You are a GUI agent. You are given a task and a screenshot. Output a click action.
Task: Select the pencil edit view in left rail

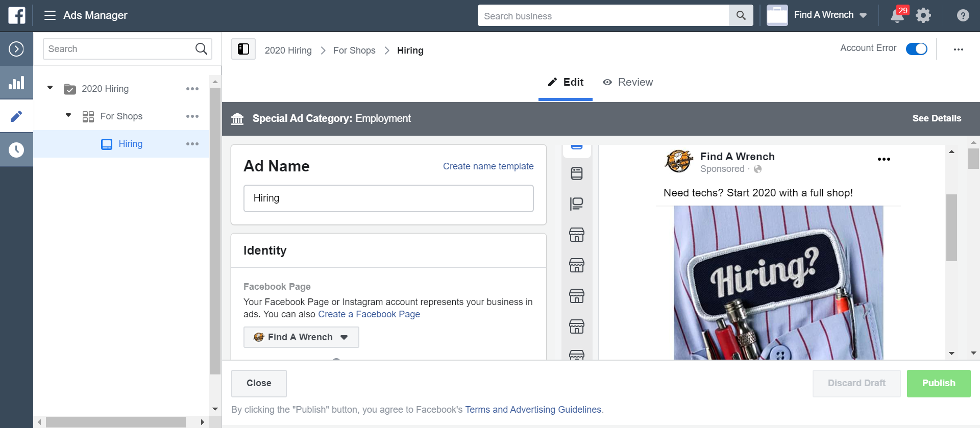point(16,116)
